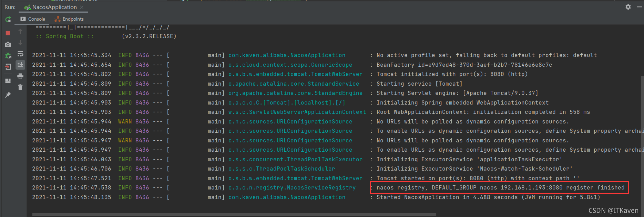The width and height of the screenshot is (644, 217).
Task: Clear console output with the trash icon
Action: [x=20, y=87]
